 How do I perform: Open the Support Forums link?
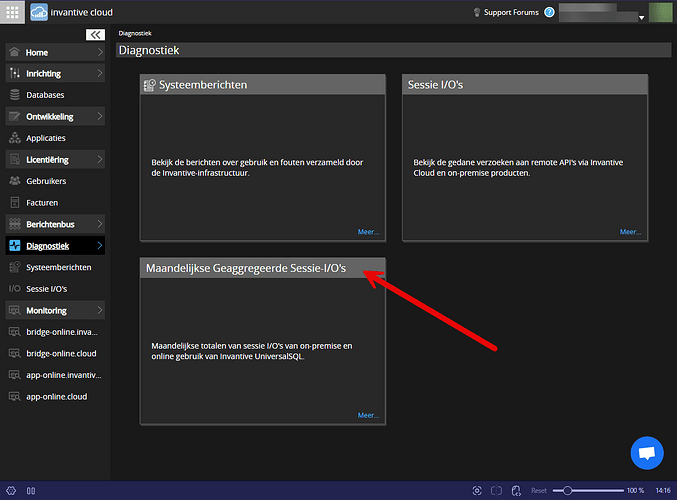click(x=511, y=13)
